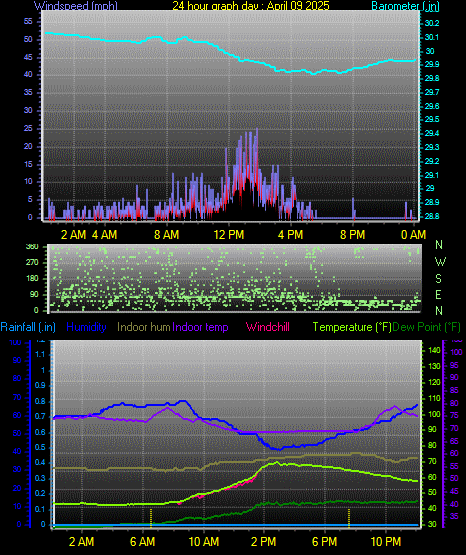The image size is (466, 555).
Task: Select the Temperature (°F) legend label
Action: coord(352,327)
